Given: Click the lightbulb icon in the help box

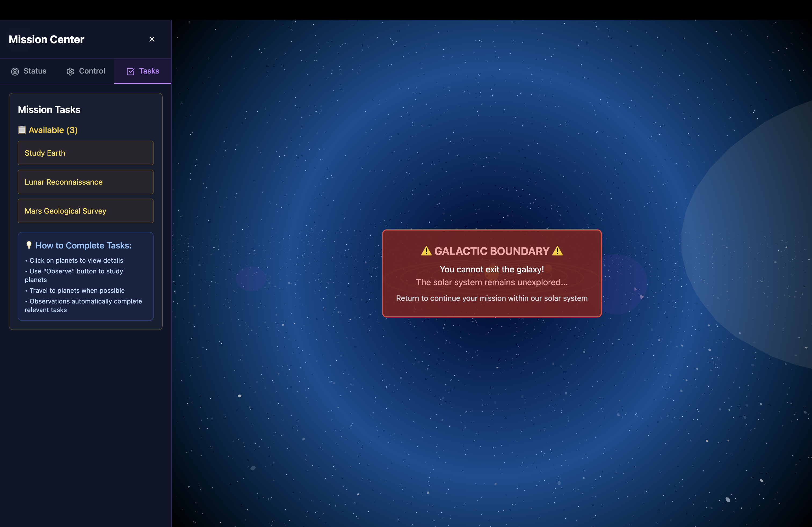Looking at the screenshot, I should tap(29, 245).
